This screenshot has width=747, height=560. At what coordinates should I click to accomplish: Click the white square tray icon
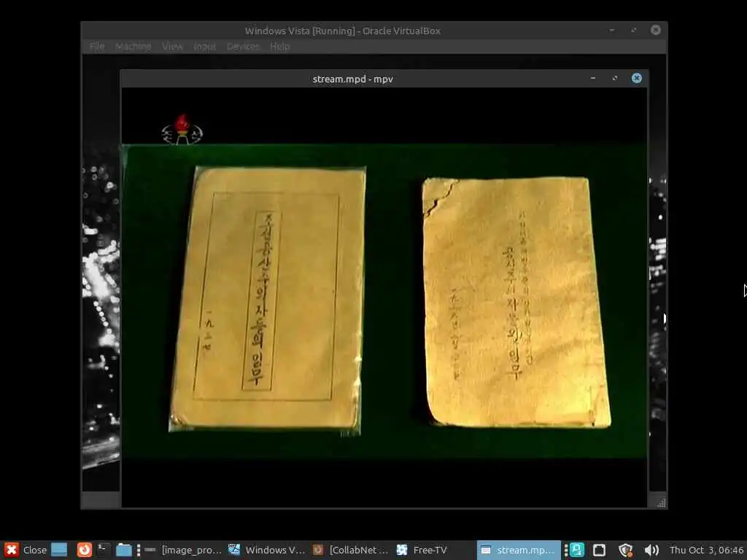(600, 550)
